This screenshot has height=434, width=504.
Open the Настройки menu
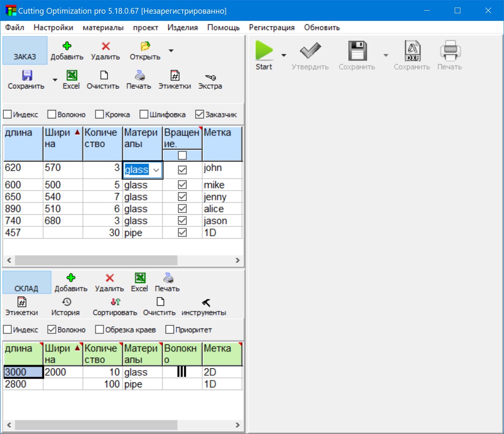(x=53, y=27)
